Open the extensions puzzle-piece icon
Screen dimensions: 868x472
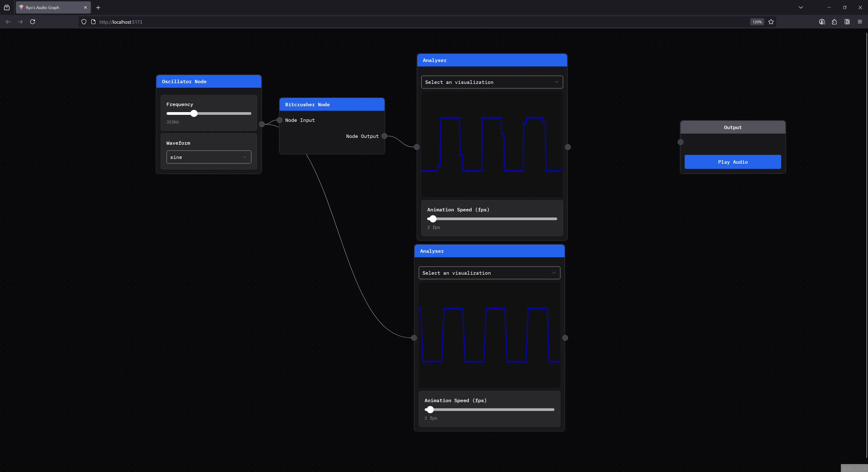pos(834,21)
